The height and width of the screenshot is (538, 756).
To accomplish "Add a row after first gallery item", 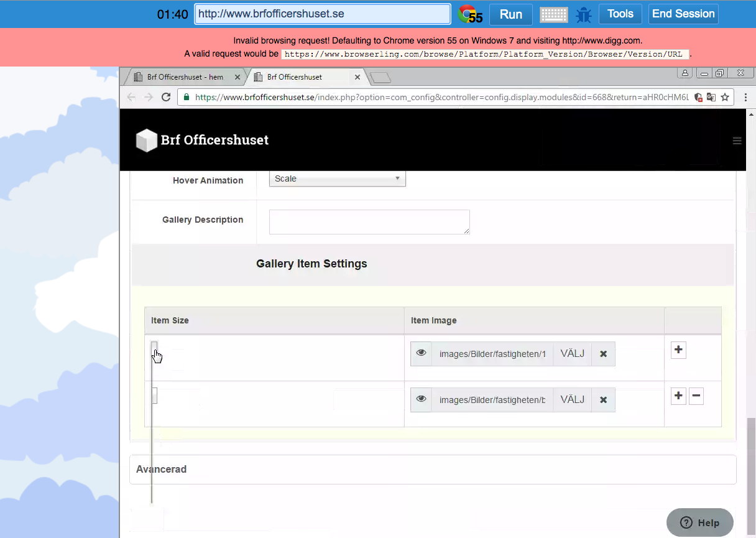I will coord(678,350).
